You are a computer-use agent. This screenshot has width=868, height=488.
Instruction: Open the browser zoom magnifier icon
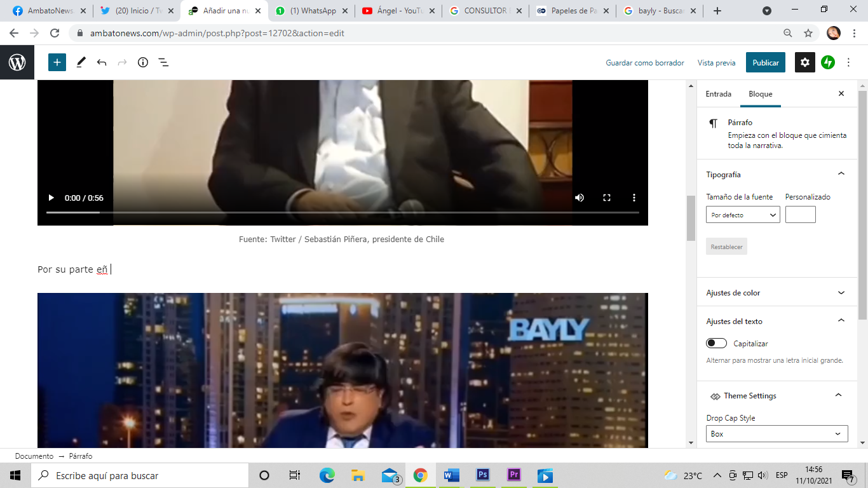coord(787,33)
